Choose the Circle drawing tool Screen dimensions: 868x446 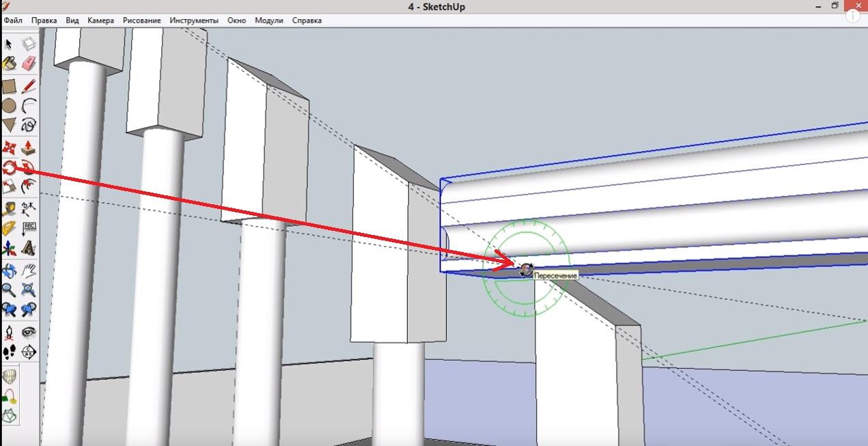(9, 106)
